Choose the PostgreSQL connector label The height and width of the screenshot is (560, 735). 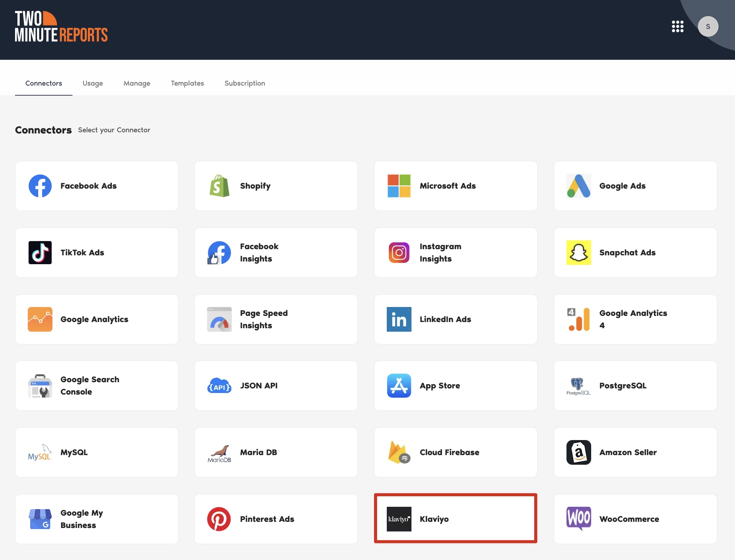[x=623, y=386]
